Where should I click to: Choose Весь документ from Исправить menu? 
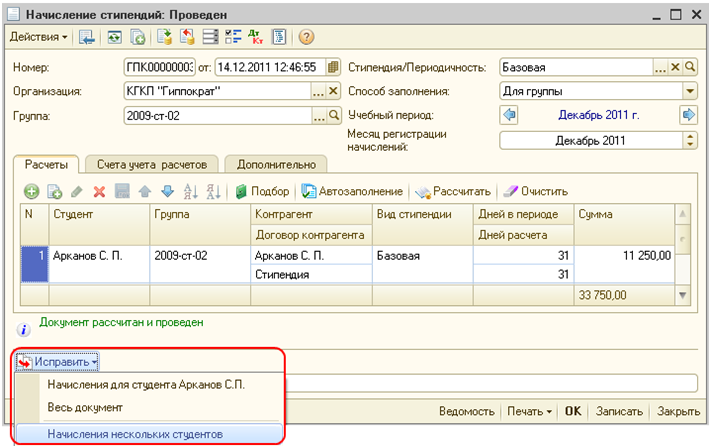click(x=86, y=407)
